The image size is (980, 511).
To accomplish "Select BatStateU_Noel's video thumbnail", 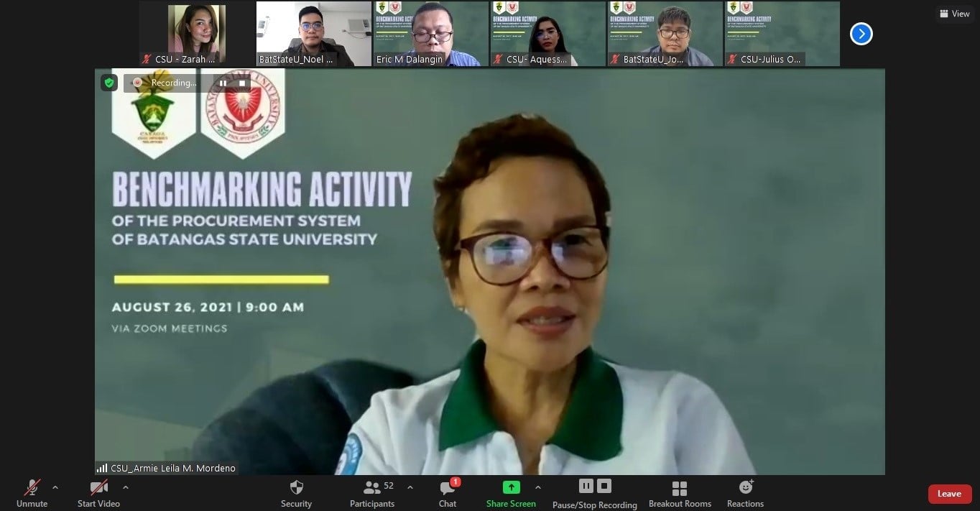I will pyautogui.click(x=314, y=34).
